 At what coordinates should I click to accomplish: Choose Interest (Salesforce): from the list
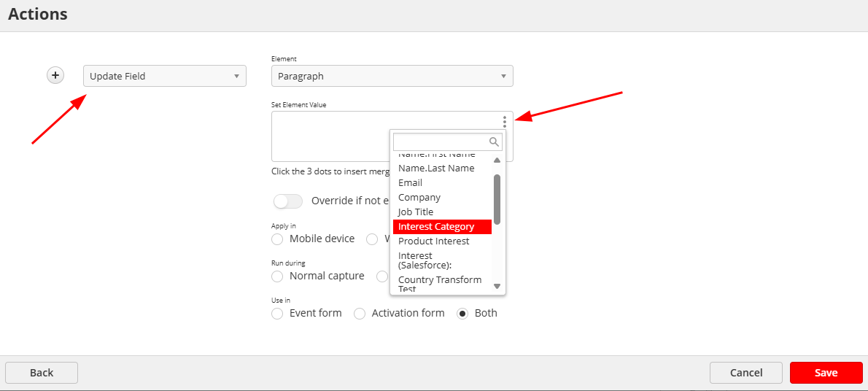442,260
